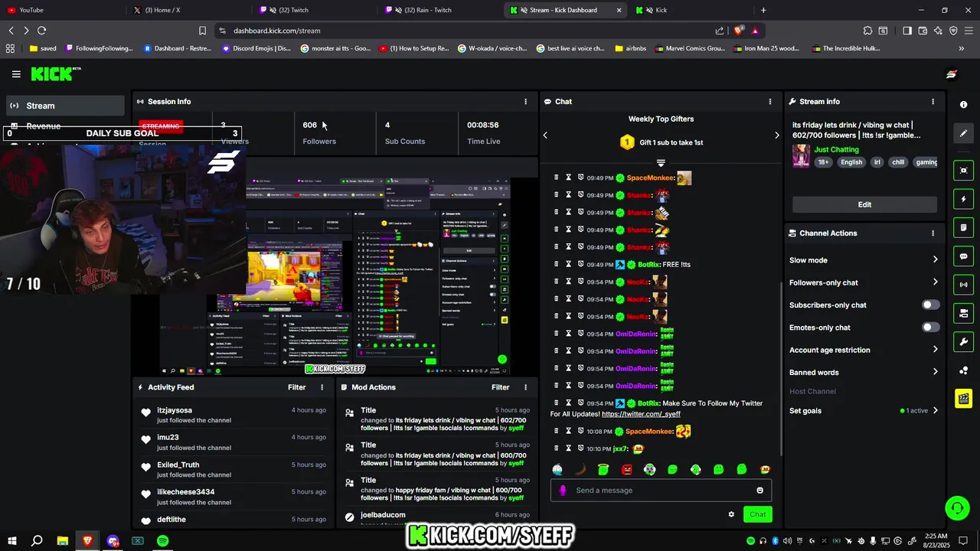Click the pencil edit icon in right rail
980x551 pixels.
[x=963, y=133]
